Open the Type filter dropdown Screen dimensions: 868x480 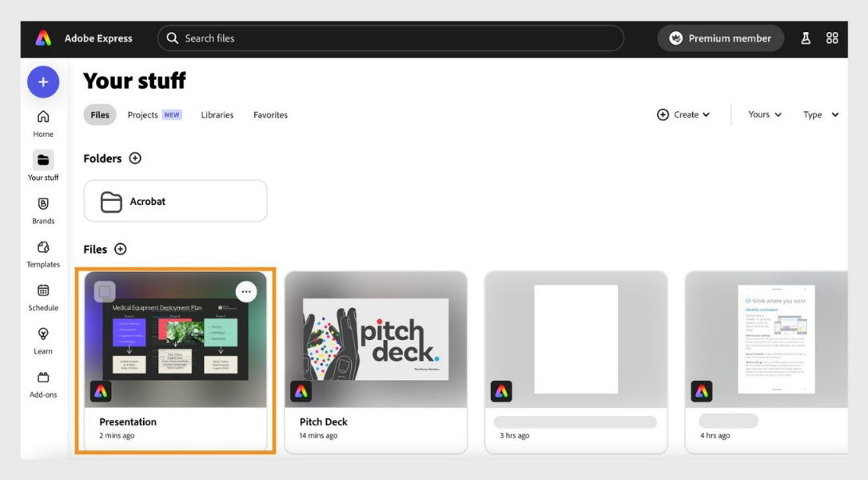[x=820, y=114]
